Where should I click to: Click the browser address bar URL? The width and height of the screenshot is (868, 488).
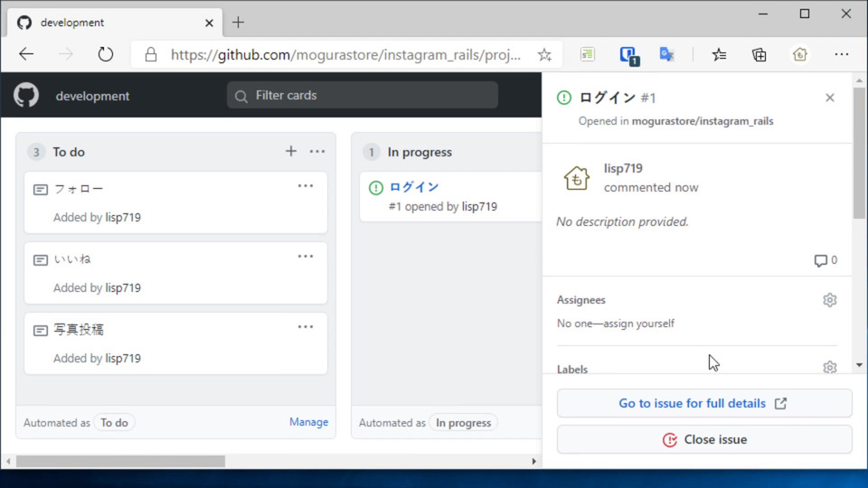pyautogui.click(x=345, y=55)
